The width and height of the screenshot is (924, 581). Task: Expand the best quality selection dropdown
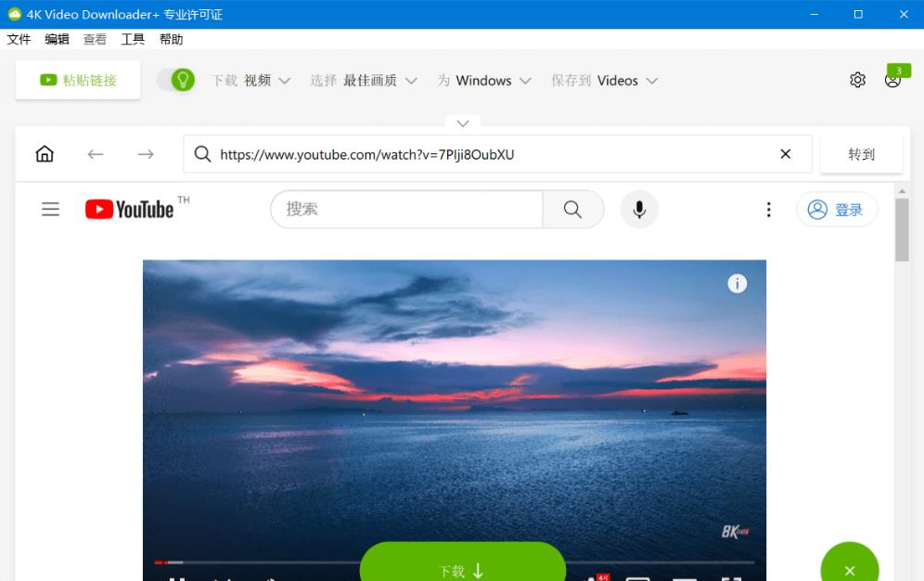point(364,81)
